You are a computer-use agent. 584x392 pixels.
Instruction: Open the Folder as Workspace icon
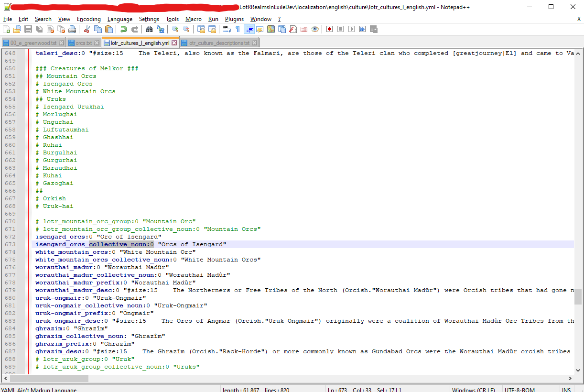(303, 29)
